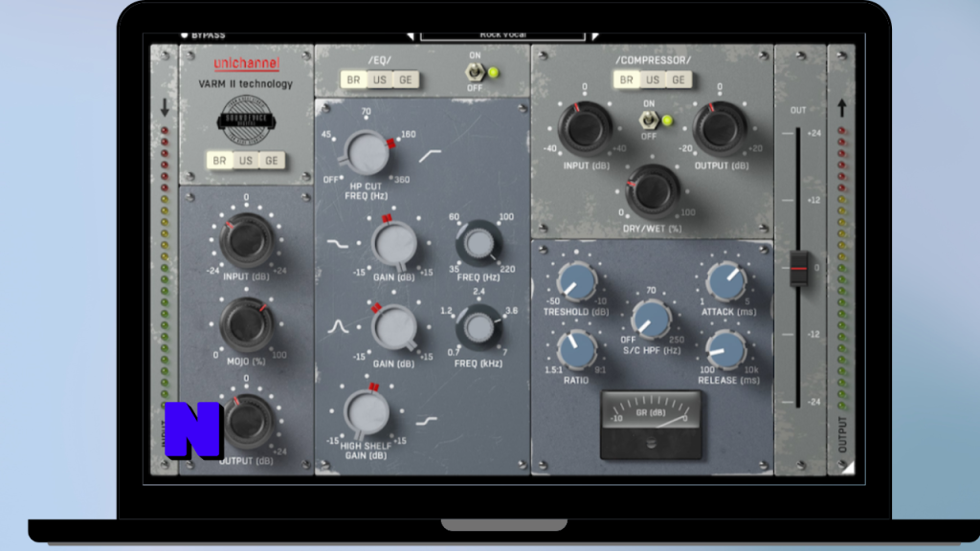Click the VARM II technology label
This screenshot has width=980, height=551.
tap(246, 84)
